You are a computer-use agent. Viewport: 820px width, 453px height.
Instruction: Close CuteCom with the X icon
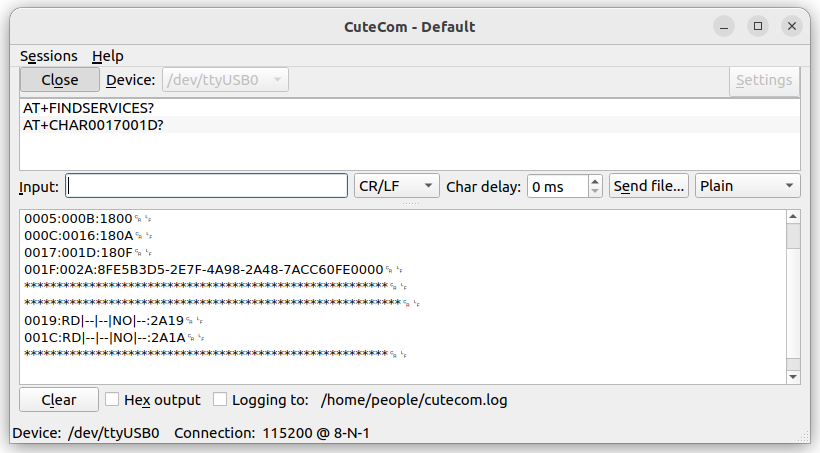pyautogui.click(x=792, y=26)
